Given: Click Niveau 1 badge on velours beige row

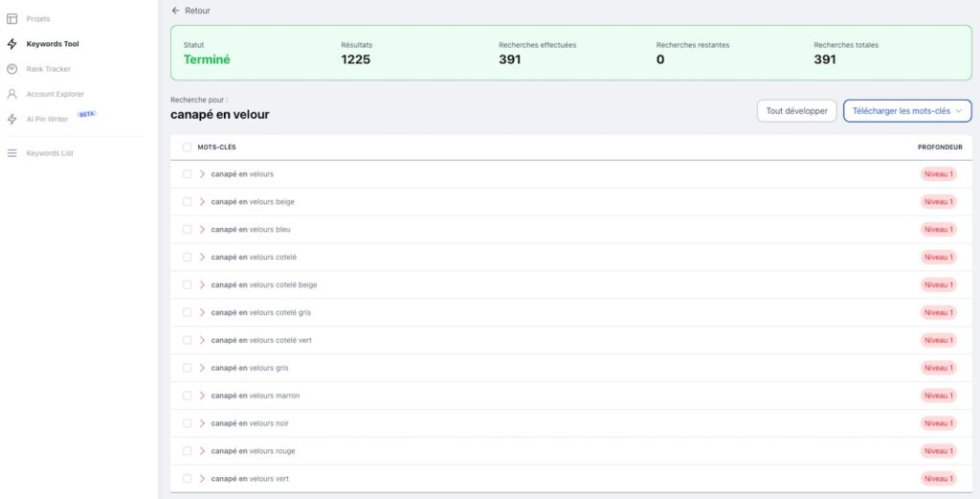Looking at the screenshot, I should 938,202.
